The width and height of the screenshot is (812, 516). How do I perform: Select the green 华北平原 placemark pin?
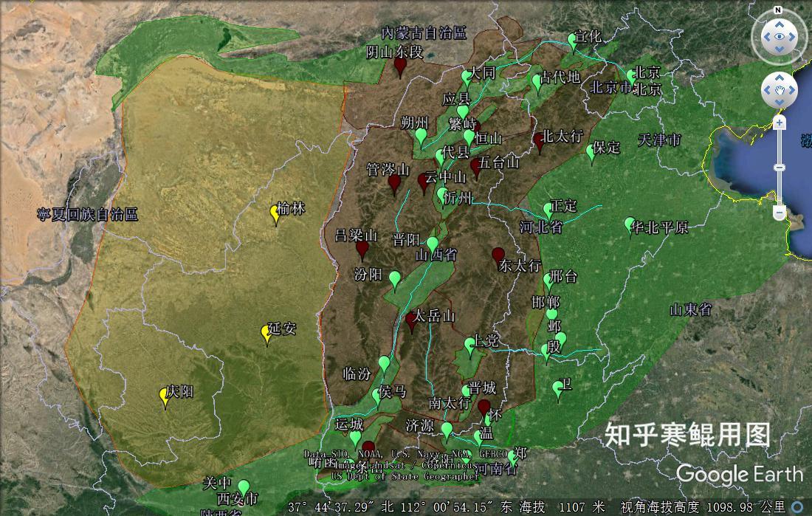(629, 224)
